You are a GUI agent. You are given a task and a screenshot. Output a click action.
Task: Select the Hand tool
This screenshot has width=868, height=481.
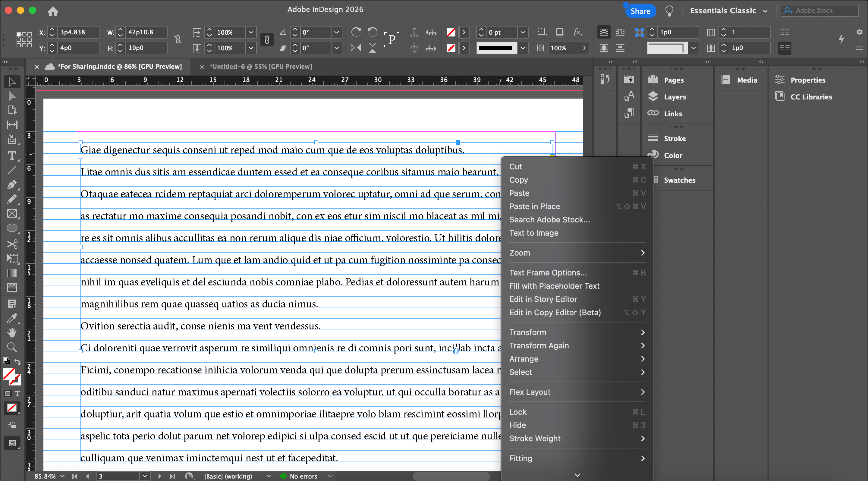[x=12, y=332]
